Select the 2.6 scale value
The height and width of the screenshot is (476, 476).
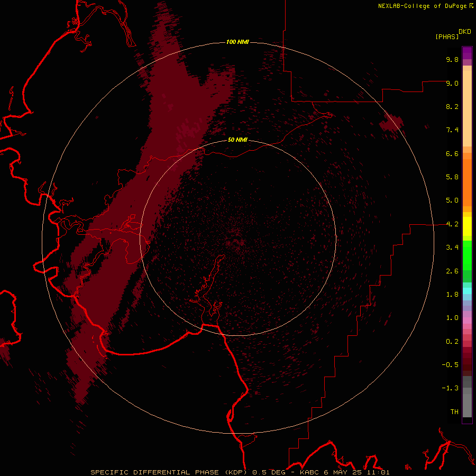point(452,271)
